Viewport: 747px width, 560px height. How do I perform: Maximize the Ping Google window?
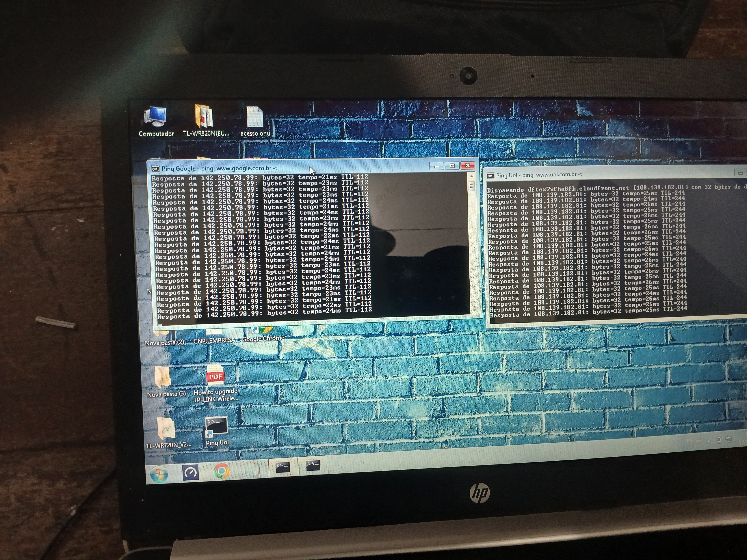[x=452, y=166]
